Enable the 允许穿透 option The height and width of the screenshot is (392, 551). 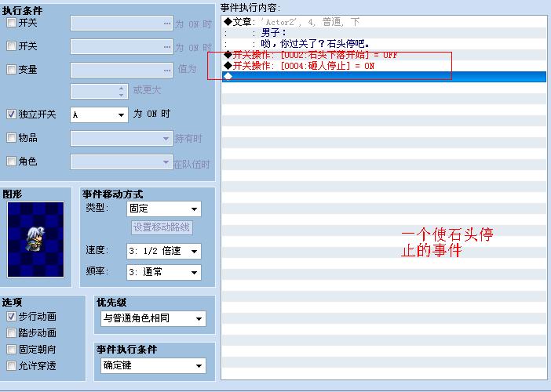coord(11,365)
